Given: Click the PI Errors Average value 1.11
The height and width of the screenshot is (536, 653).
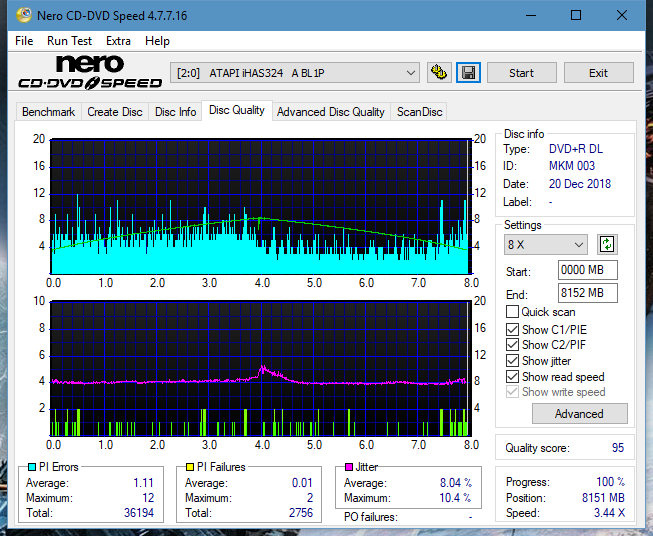Looking at the screenshot, I should pyautogui.click(x=143, y=483).
